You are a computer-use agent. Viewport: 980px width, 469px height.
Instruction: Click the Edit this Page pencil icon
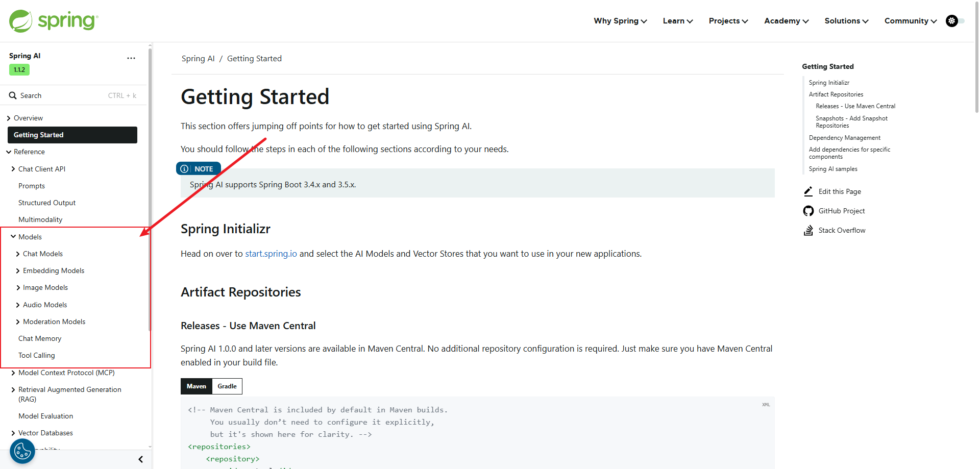click(808, 191)
